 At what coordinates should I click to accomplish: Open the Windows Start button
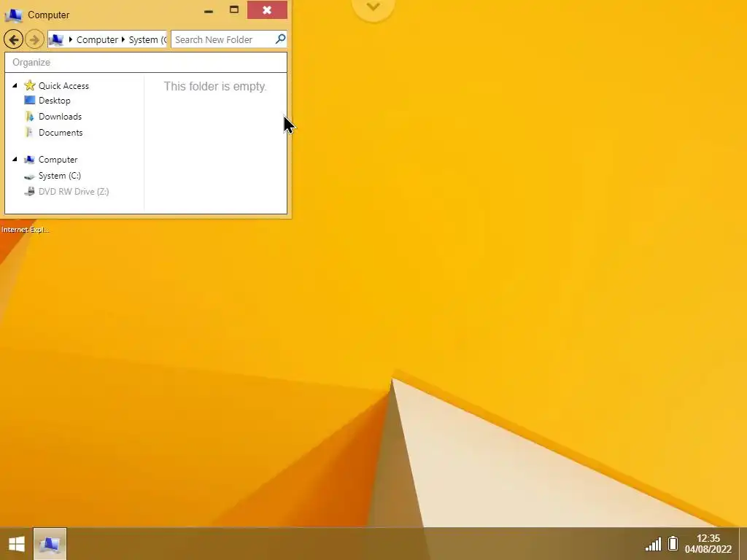(17, 544)
